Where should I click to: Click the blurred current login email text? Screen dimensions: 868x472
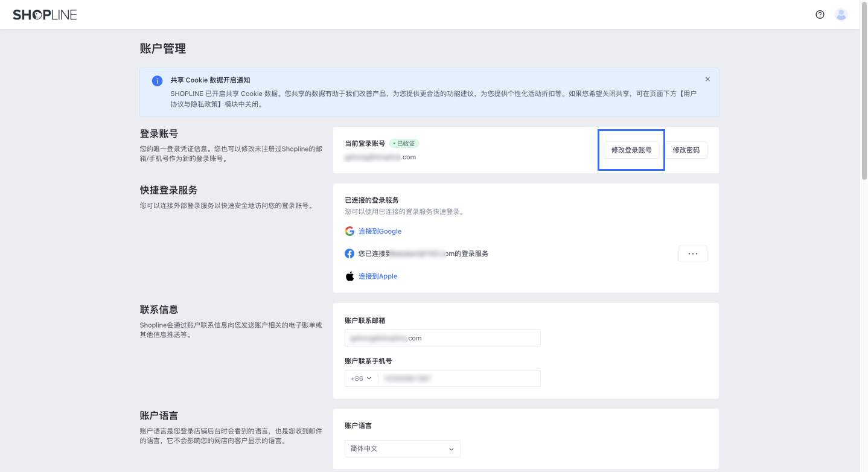[x=380, y=157]
